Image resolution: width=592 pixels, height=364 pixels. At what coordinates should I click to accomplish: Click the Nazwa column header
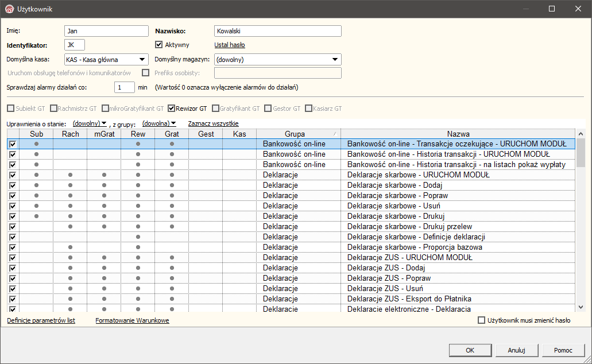click(x=459, y=134)
